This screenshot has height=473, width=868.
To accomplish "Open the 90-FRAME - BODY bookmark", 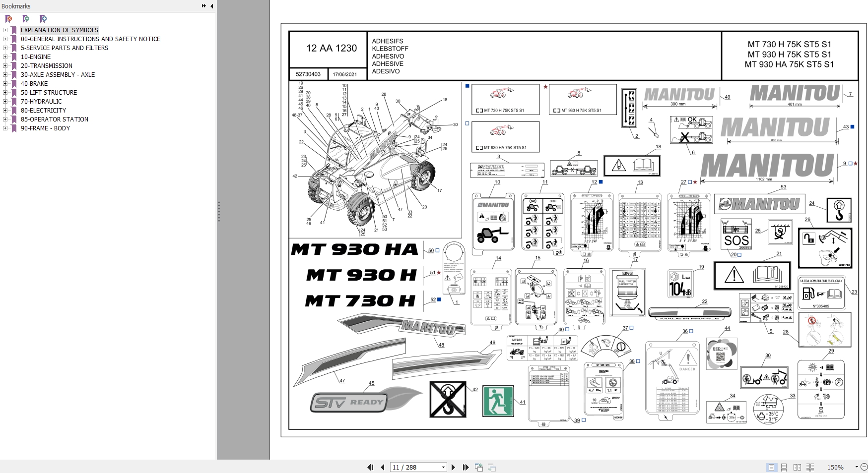I will point(45,128).
